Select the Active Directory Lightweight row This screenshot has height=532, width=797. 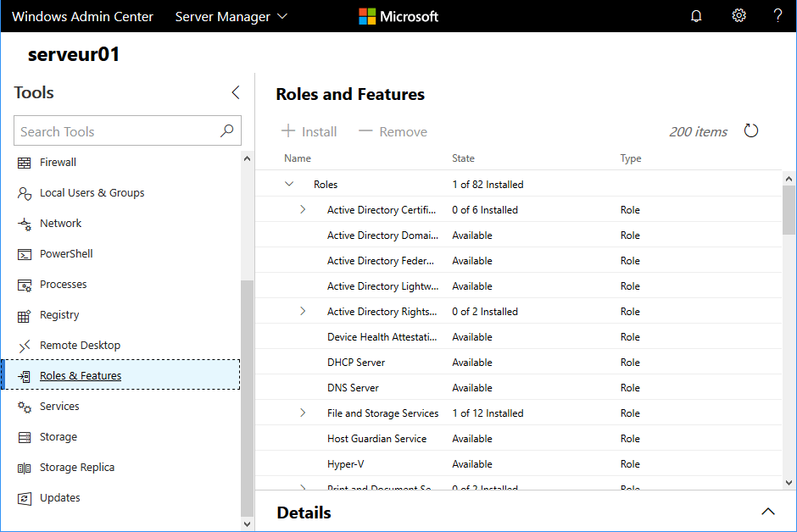click(518, 285)
